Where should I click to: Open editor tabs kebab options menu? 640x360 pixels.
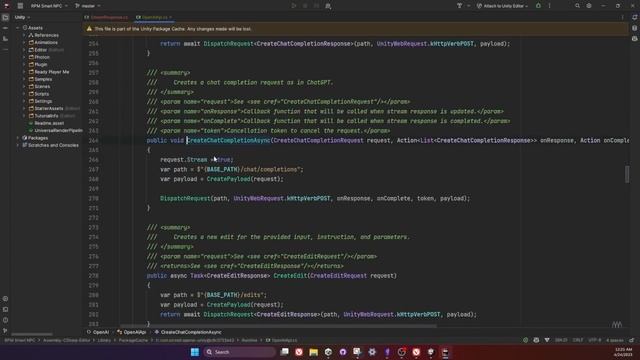coord(622,18)
